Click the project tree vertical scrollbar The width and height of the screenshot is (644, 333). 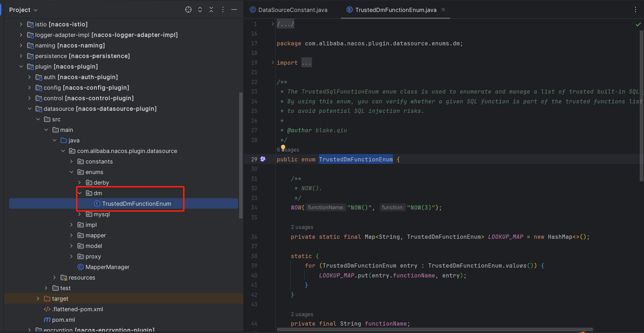pos(241,155)
